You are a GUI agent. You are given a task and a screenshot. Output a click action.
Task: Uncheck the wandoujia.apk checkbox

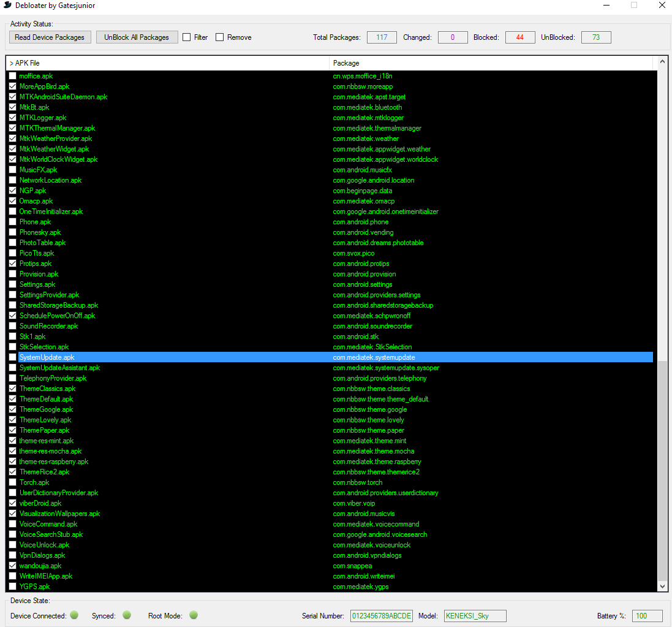pyautogui.click(x=12, y=566)
